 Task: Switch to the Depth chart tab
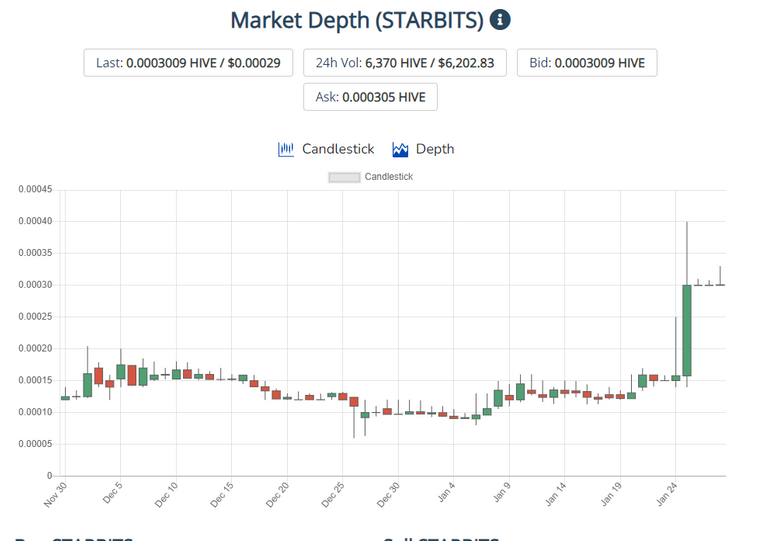[x=423, y=149]
